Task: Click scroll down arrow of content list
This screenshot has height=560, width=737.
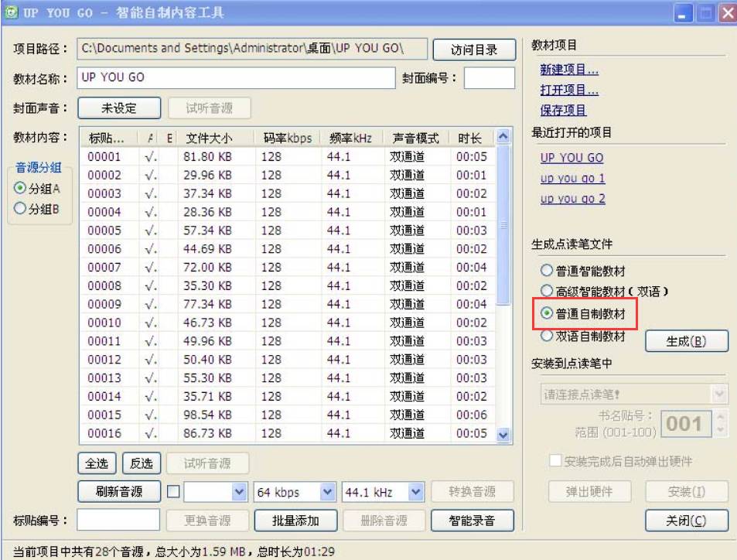Action: (503, 435)
